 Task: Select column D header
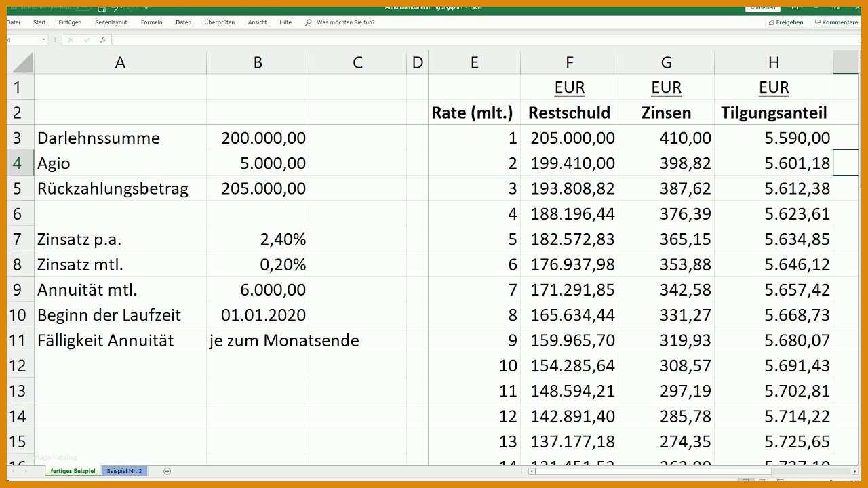417,62
